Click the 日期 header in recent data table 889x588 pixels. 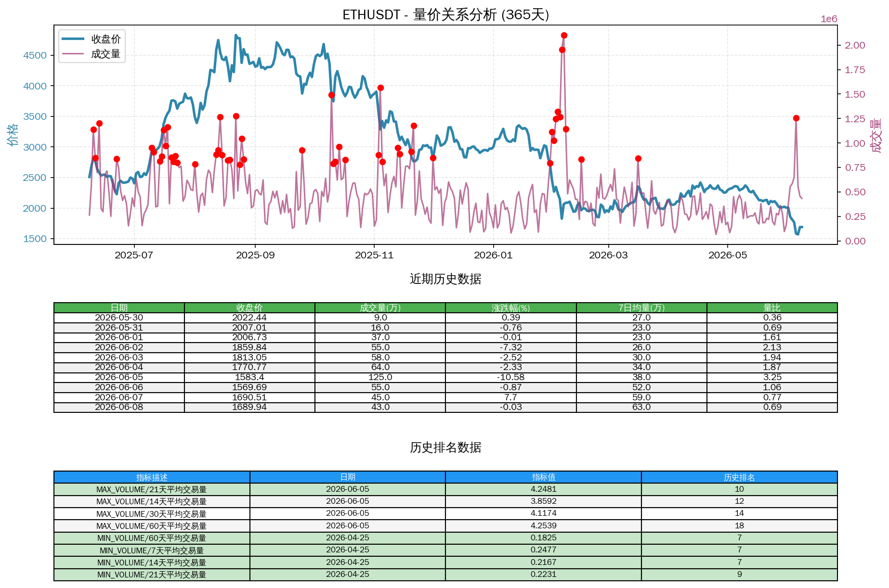tap(119, 307)
